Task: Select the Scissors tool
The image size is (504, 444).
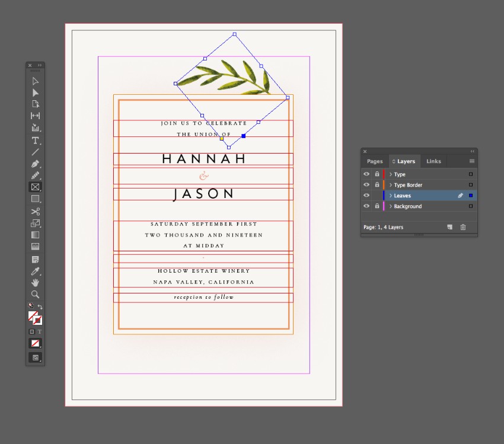Action: tap(36, 212)
